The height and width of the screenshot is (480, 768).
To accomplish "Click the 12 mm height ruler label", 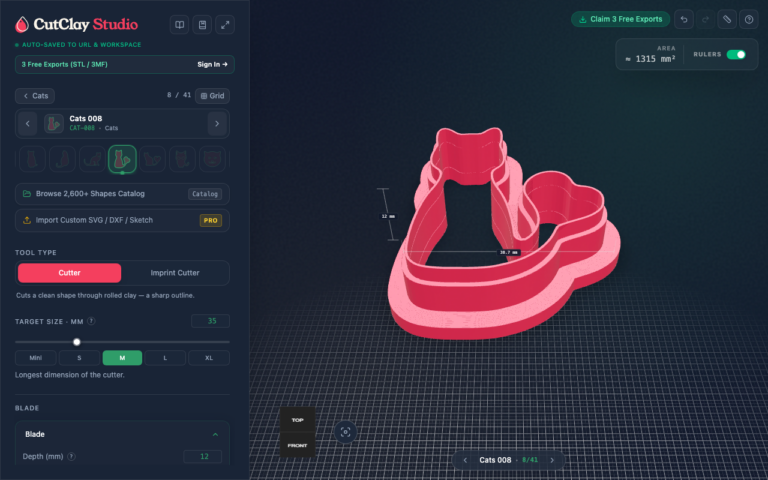I will click(x=388, y=216).
